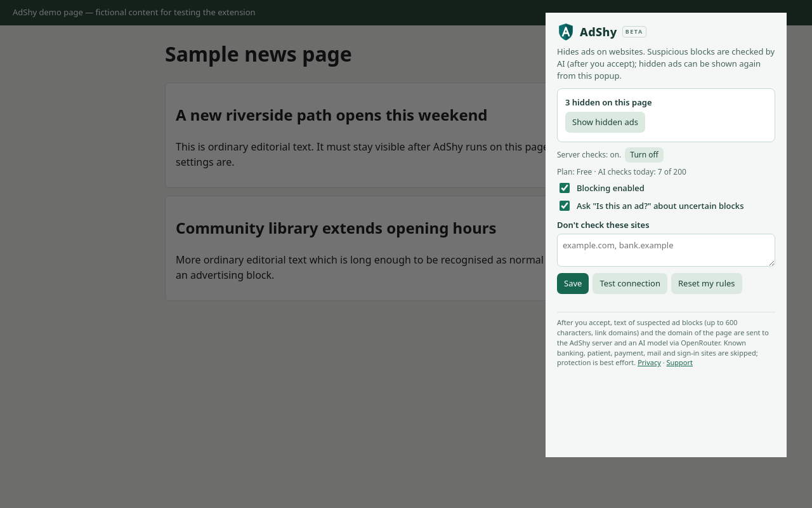Click the AdShy demo page banner text
Screen dimensions: 812x508
click(134, 12)
